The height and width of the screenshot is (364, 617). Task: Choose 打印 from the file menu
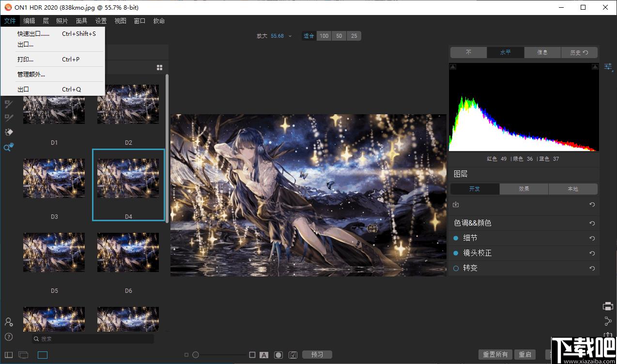tap(53, 60)
